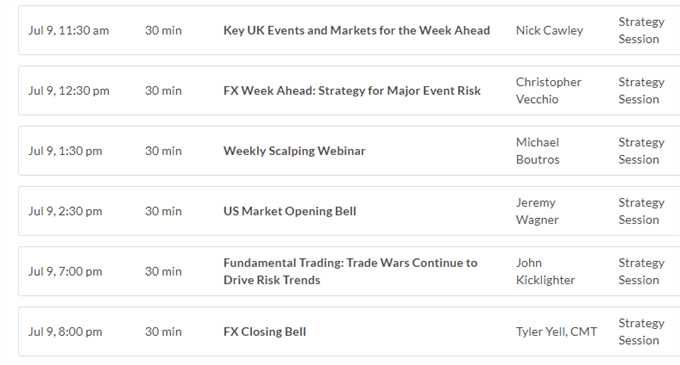Click presenter John Kicklighter
680x365 pixels.
[545, 271]
